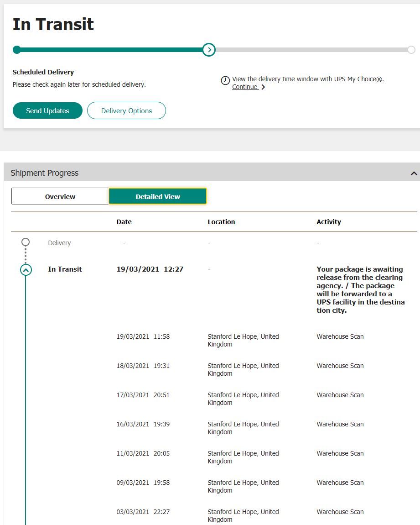Click the clock icon beside UPS My Choice text

click(225, 81)
